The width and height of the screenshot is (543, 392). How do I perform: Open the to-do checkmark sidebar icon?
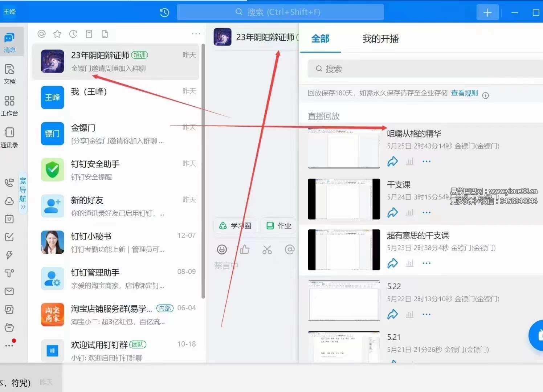click(9, 237)
